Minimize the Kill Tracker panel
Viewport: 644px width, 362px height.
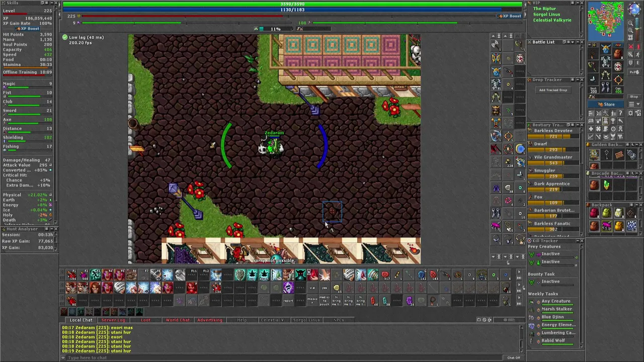click(x=578, y=241)
